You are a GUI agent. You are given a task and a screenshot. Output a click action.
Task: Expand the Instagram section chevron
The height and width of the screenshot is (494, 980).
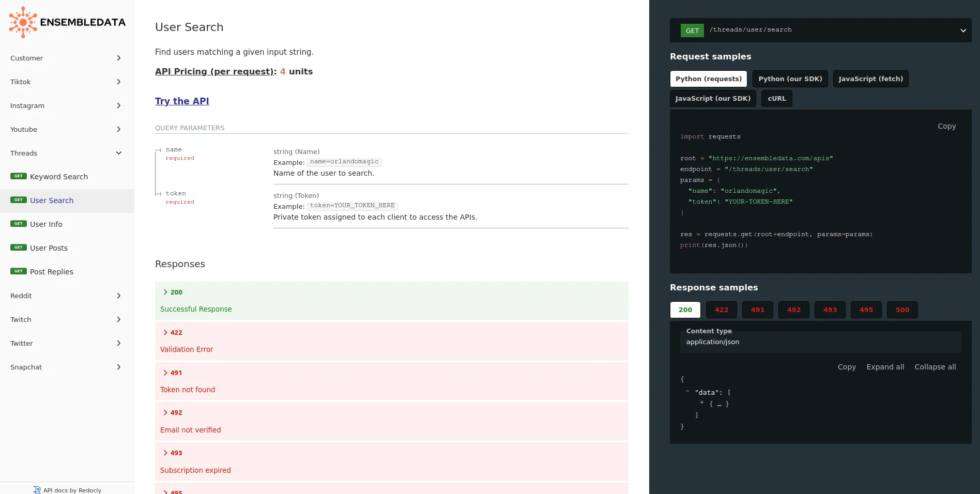pos(118,105)
